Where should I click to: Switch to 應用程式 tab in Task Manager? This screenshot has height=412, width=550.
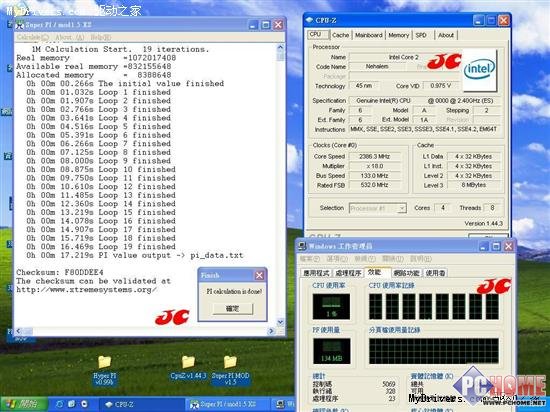[x=316, y=273]
